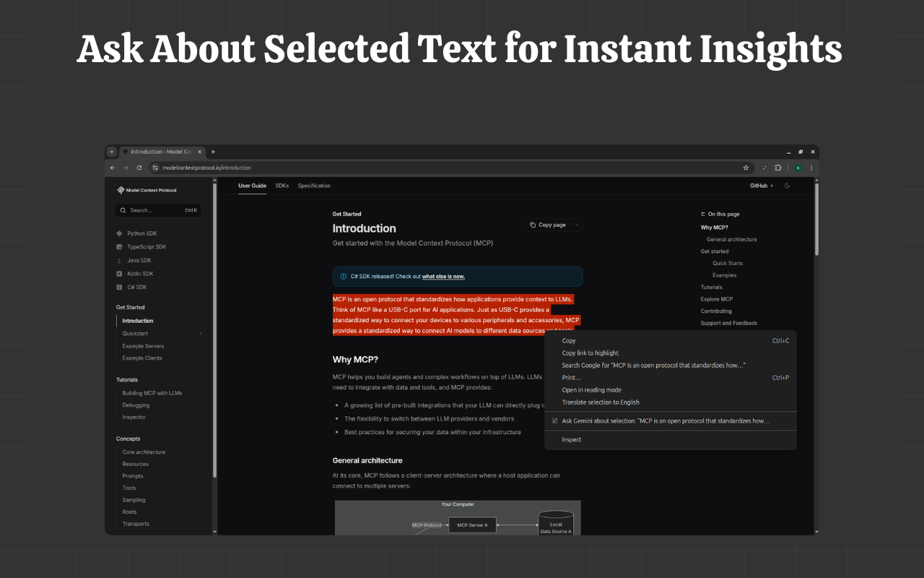Choose Inspect from the context menu
924x578 pixels.
(x=671, y=439)
